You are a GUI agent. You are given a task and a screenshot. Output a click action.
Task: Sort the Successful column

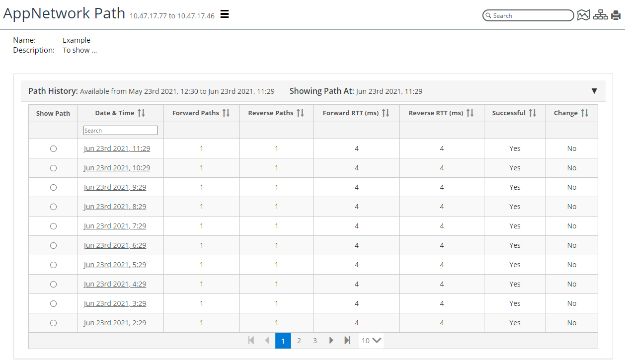click(532, 113)
